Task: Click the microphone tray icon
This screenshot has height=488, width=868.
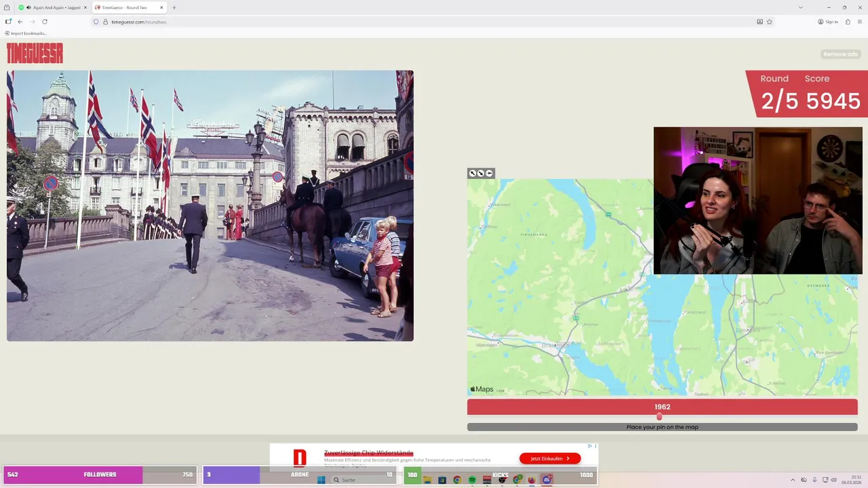Action: 814,480
